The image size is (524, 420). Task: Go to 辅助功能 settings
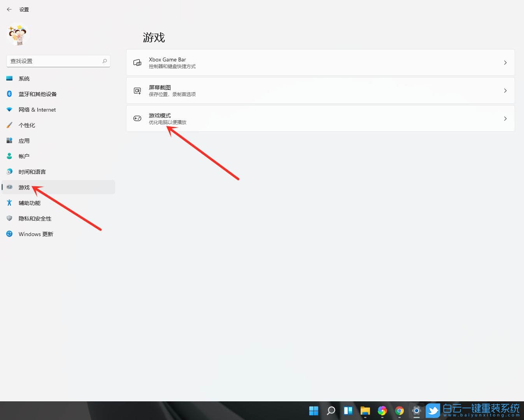coord(29,203)
